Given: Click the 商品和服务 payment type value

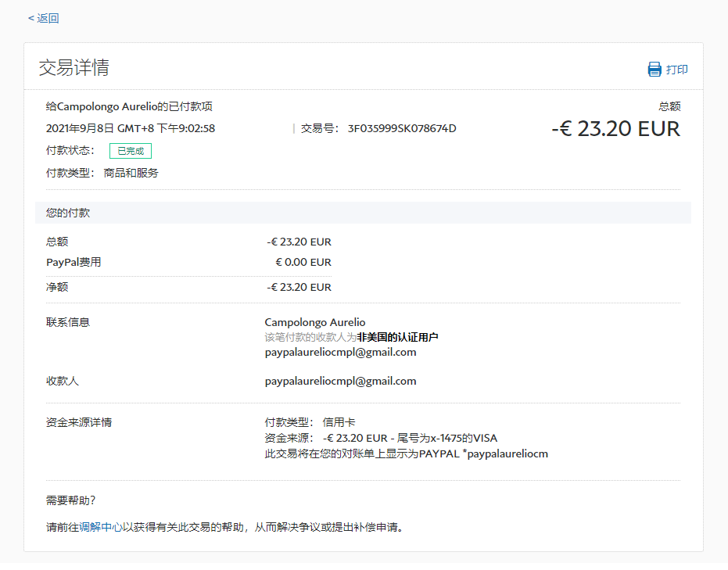Looking at the screenshot, I should click(x=131, y=173).
